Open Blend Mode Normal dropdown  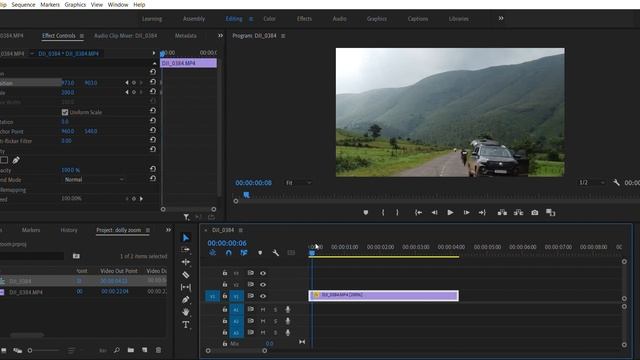[93, 180]
